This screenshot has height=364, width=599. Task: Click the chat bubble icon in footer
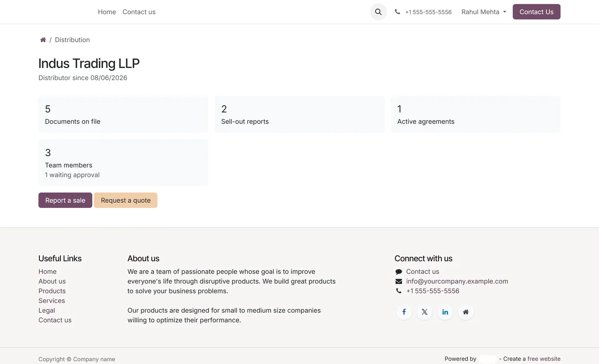point(399,272)
